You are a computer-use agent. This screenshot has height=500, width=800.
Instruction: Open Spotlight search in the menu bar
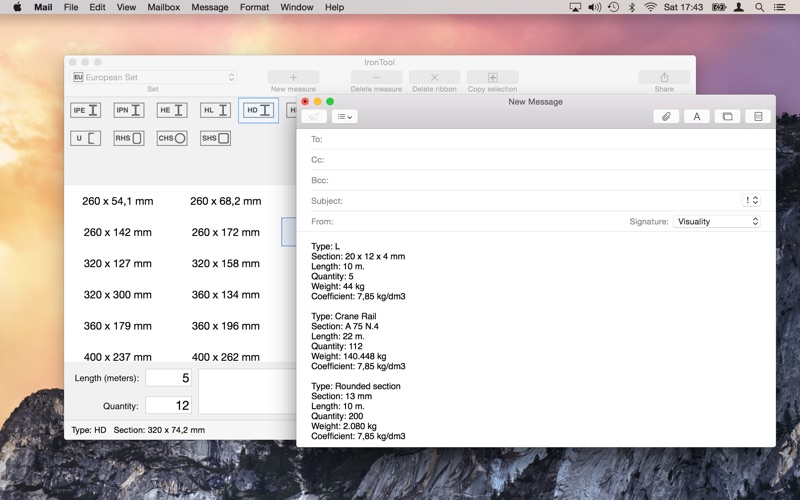tap(760, 7)
